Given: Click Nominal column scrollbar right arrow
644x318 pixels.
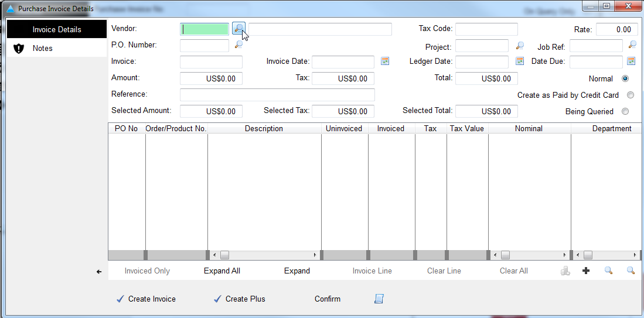Looking at the screenshot, I should pos(565,255).
